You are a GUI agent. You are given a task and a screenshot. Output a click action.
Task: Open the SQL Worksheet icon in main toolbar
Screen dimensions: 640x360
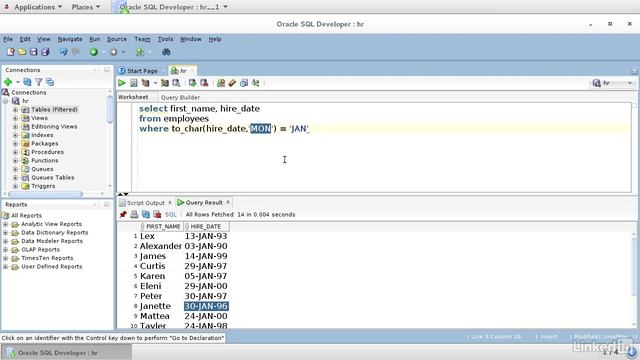(x=140, y=52)
